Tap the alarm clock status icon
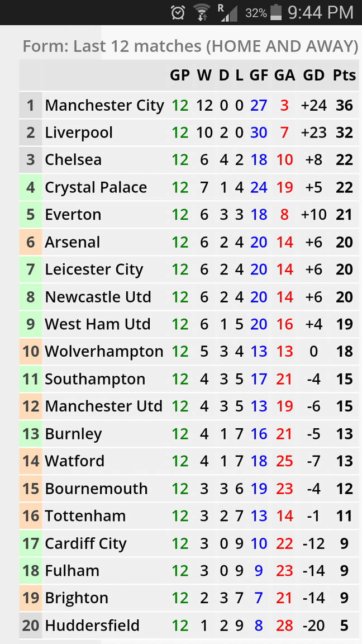The image size is (362, 644). tap(178, 12)
